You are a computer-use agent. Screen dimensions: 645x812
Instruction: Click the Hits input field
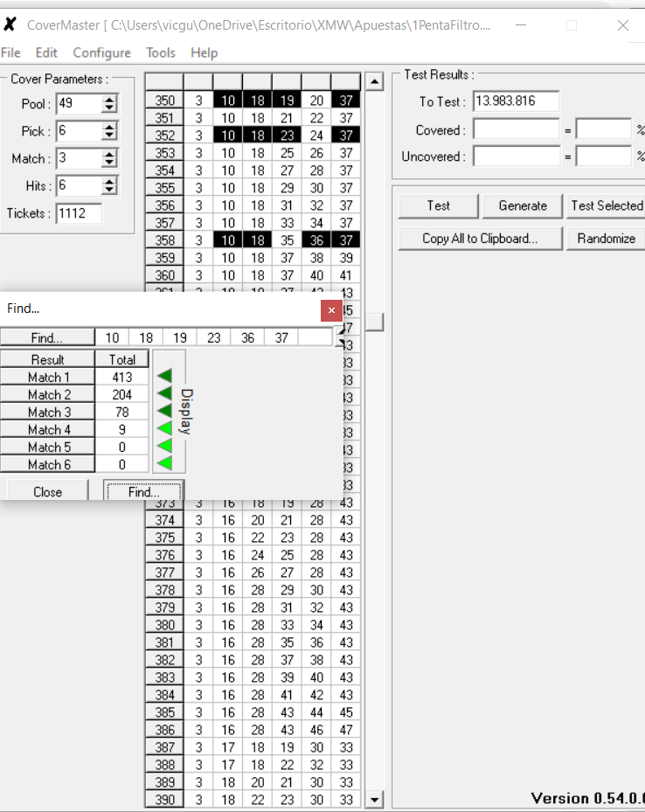79,186
